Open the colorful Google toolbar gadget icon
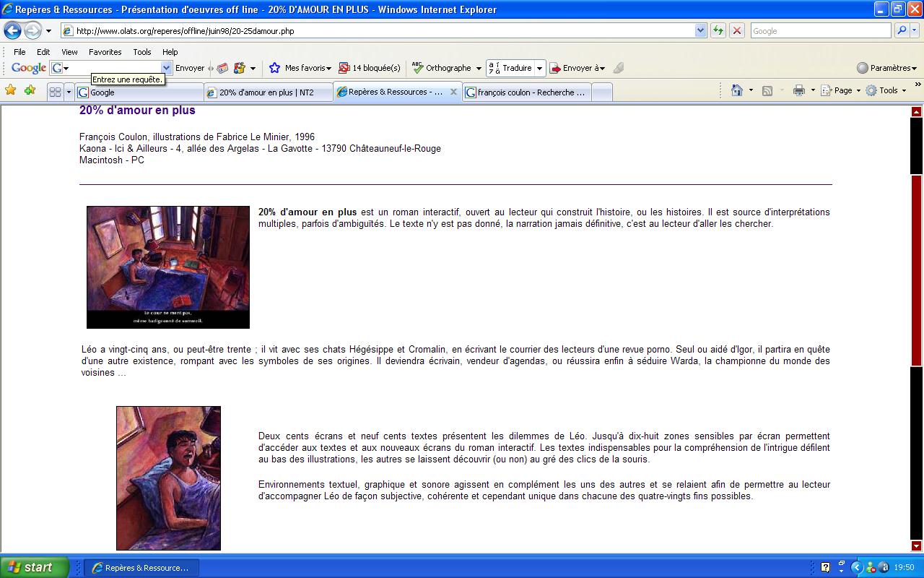The image size is (924, 578). 240,68
